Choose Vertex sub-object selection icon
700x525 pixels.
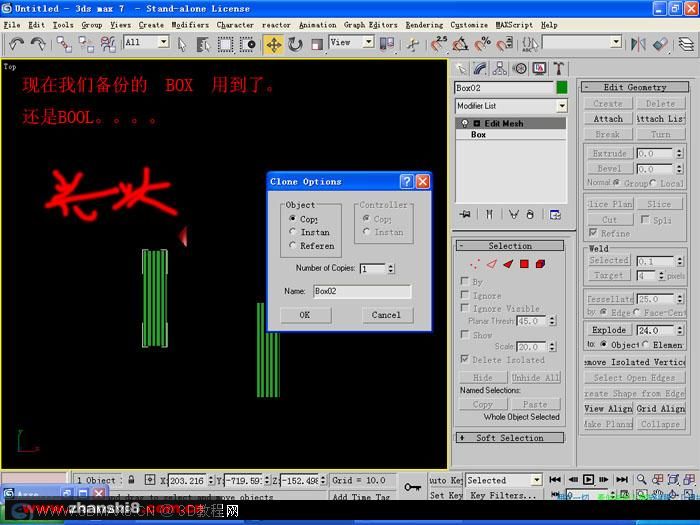pos(475,264)
